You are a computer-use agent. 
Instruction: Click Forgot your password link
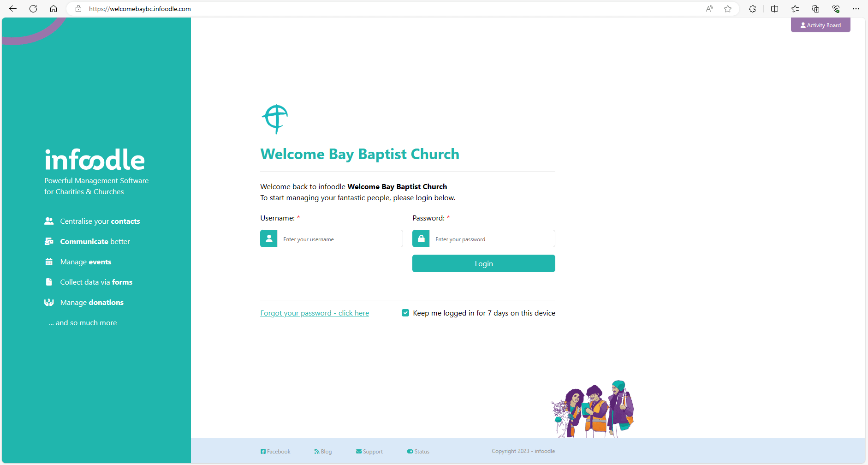pyautogui.click(x=315, y=313)
